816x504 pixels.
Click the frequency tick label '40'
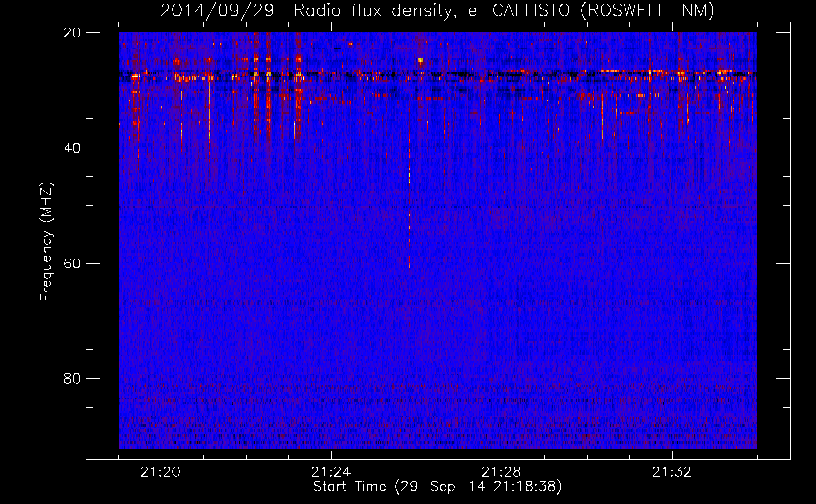[x=72, y=148]
